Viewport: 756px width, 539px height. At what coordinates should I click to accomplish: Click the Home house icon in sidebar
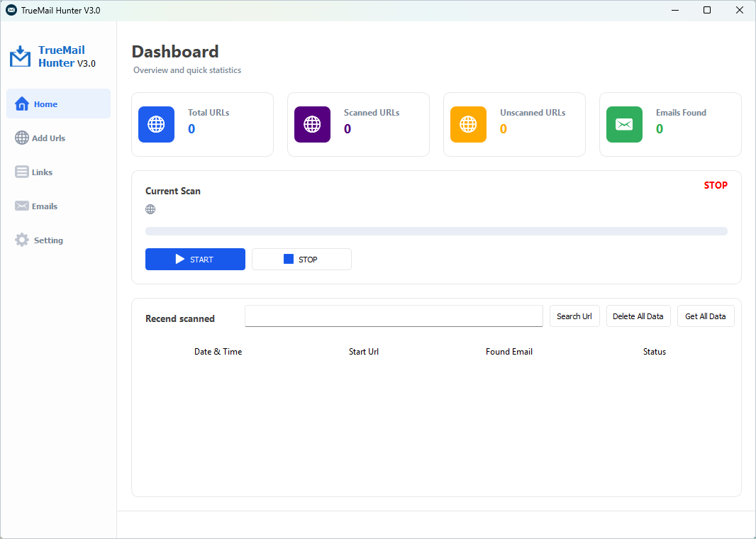click(22, 104)
